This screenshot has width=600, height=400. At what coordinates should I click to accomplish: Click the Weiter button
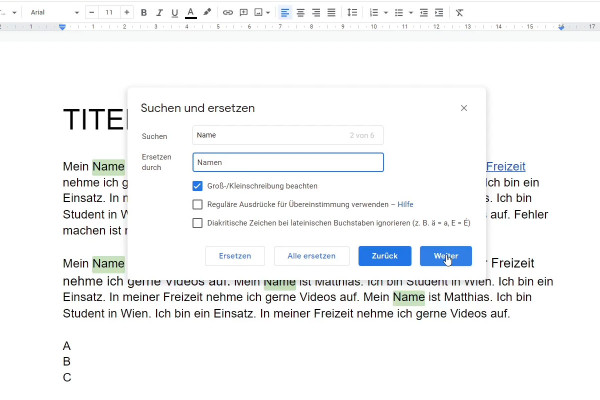(x=446, y=256)
